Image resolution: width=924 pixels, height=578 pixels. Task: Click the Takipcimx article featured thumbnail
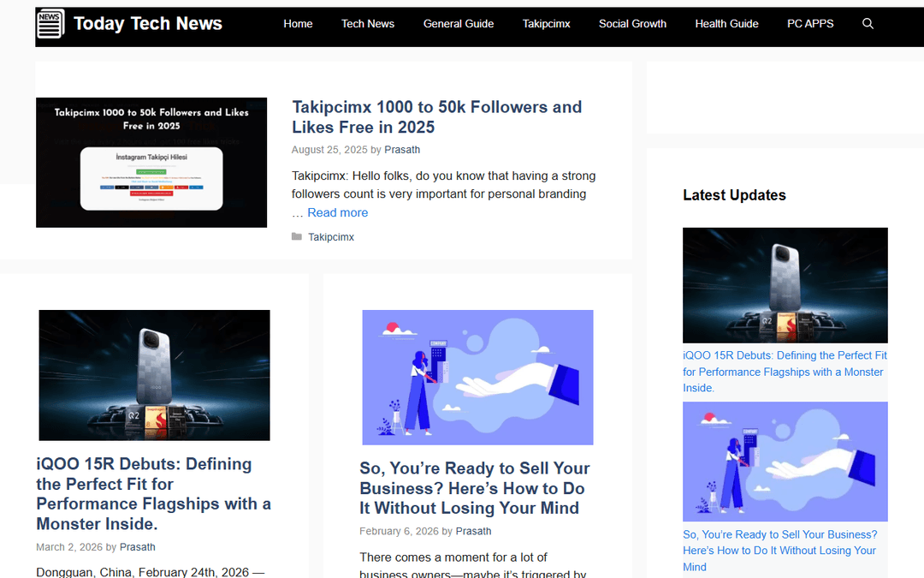pos(151,162)
